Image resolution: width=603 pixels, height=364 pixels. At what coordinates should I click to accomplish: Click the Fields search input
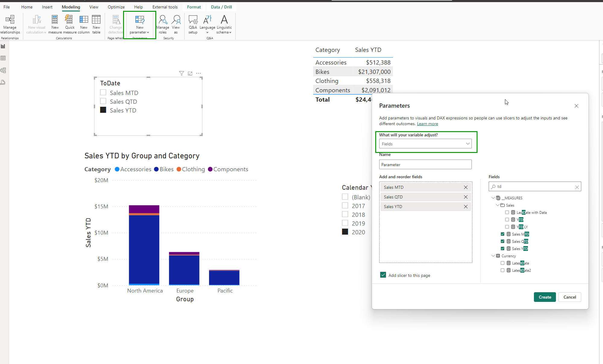point(535,186)
